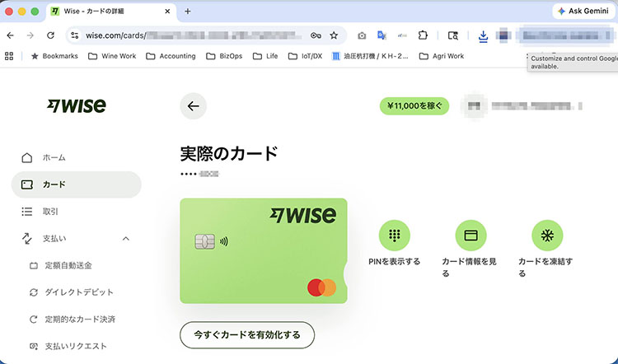Viewport: 618px width, 364px height.
Task: Open the Extensions puzzle icon
Action: (423, 35)
